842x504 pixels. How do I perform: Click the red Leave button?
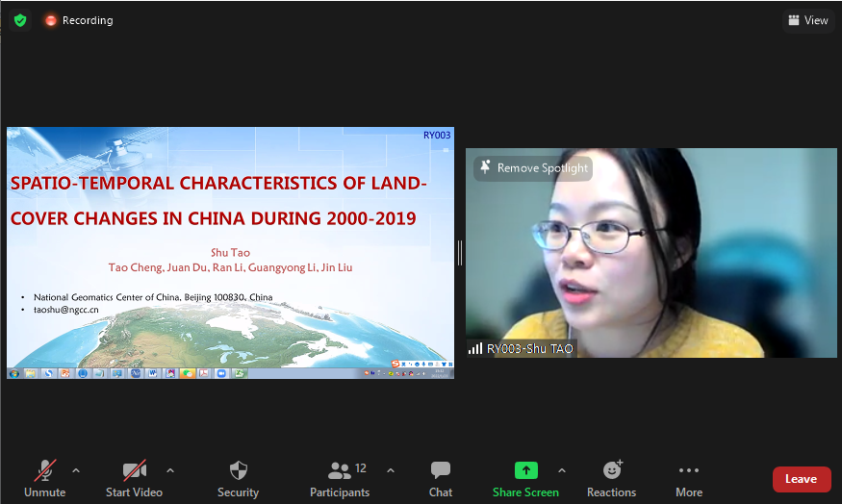tap(801, 479)
